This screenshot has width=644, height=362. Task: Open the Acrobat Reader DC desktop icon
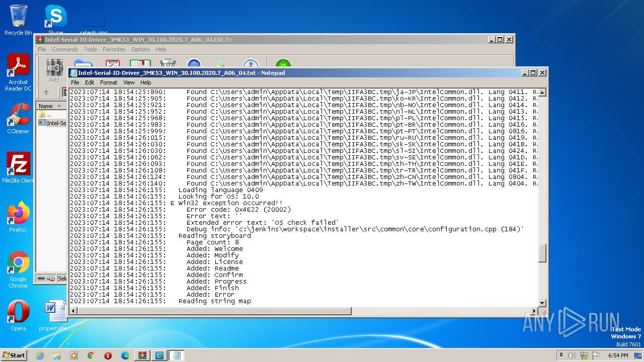coord(18,73)
